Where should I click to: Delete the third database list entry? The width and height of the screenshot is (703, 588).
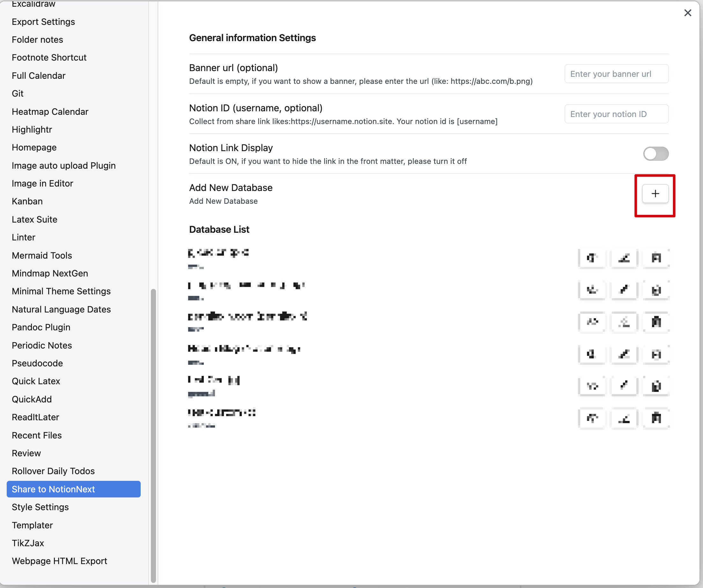pos(656,322)
